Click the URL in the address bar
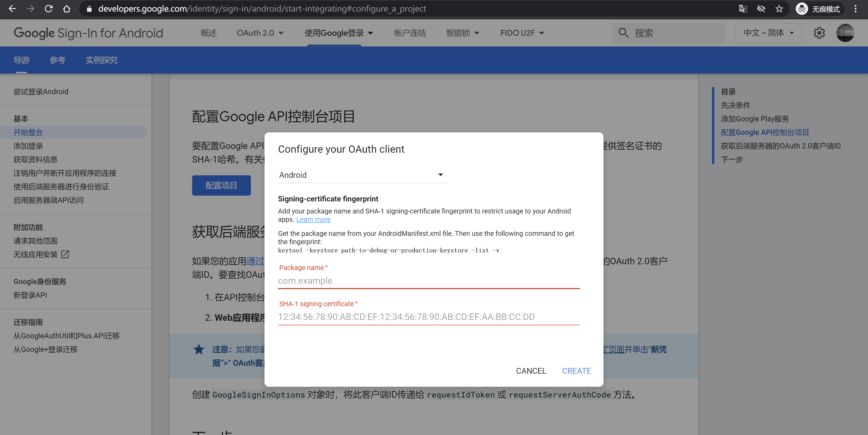868x435 pixels. (262, 9)
